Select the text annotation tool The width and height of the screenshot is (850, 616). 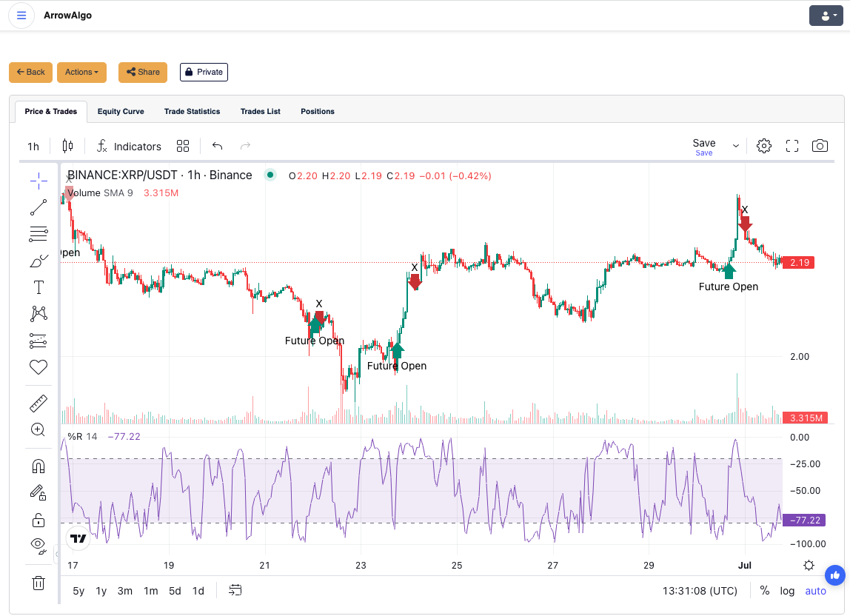39,287
